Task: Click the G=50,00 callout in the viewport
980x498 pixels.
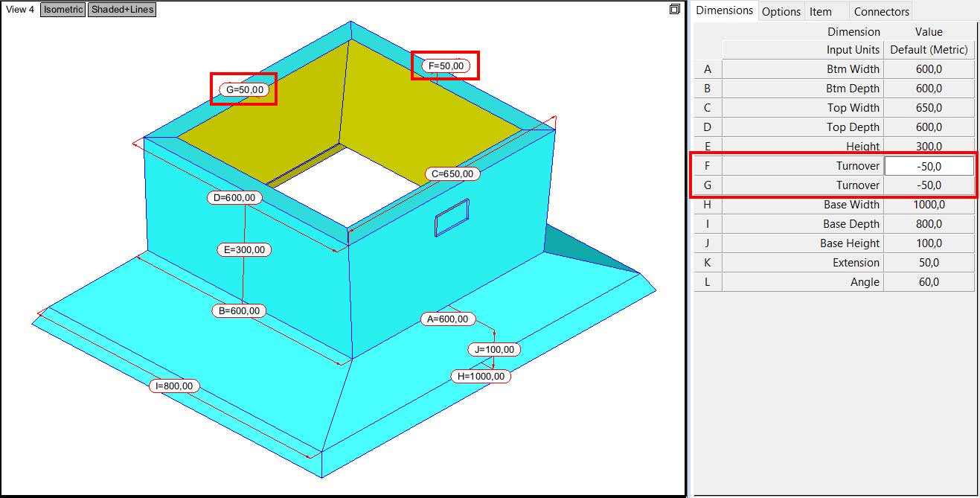Action: point(243,89)
